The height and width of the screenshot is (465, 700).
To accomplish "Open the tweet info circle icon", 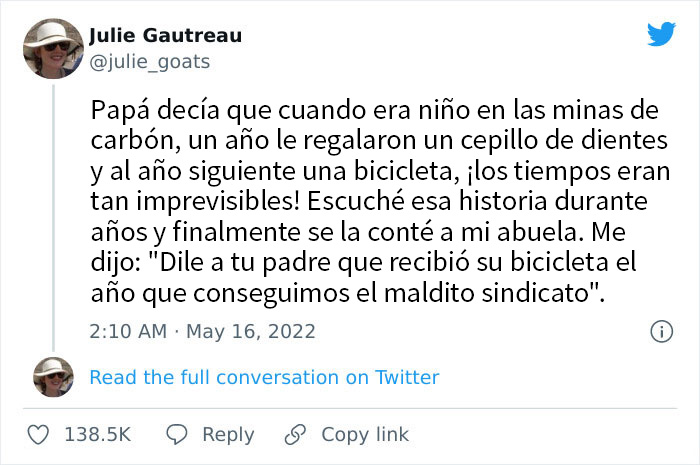I will click(x=660, y=330).
